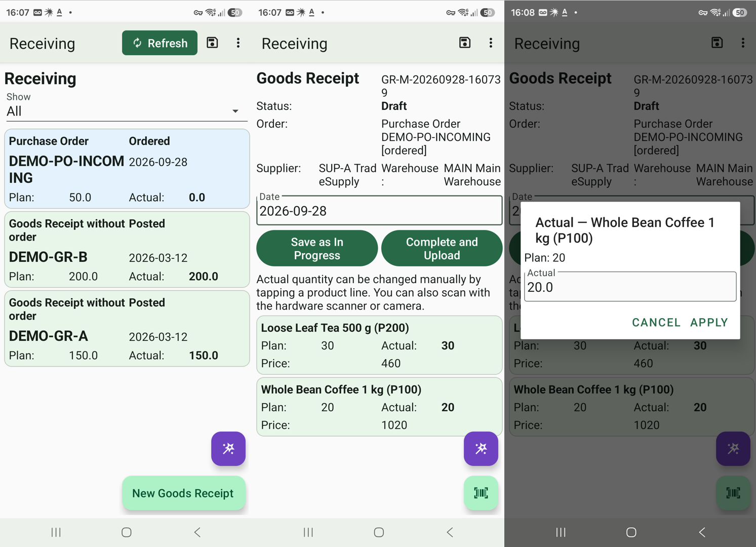756x547 pixels.
Task: Tap APPLY in the Actual dialog
Action: pos(709,323)
